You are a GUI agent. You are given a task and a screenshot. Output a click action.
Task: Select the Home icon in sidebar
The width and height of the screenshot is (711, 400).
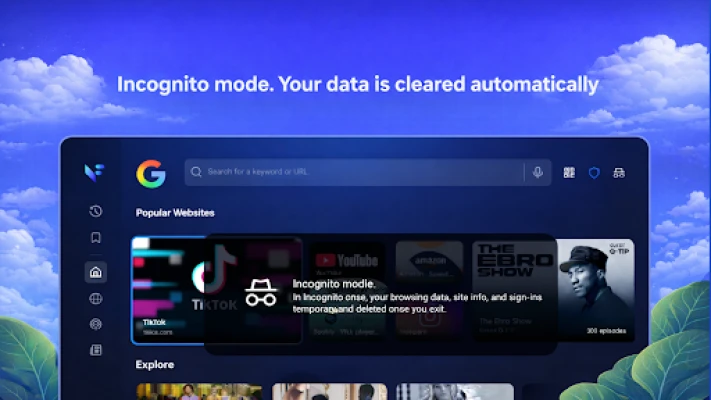pos(96,272)
